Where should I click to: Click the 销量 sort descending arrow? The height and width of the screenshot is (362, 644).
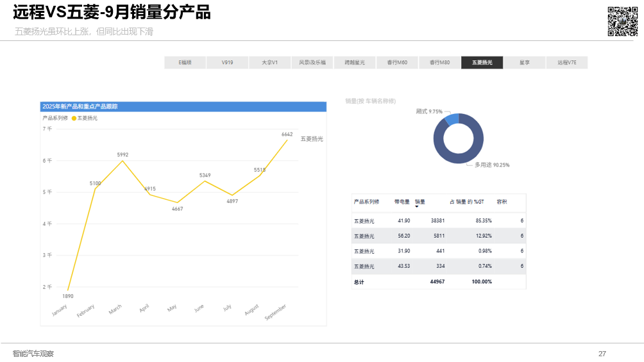(416, 206)
